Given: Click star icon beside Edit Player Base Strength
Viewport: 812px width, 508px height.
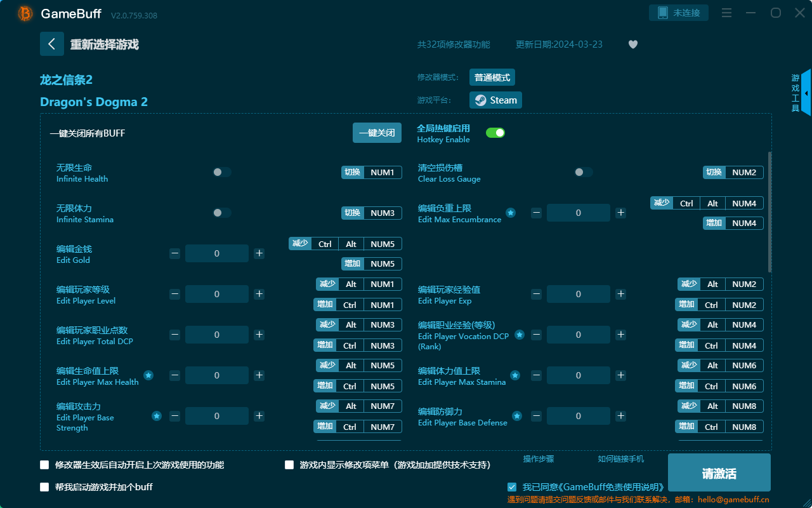Looking at the screenshot, I should click(157, 416).
